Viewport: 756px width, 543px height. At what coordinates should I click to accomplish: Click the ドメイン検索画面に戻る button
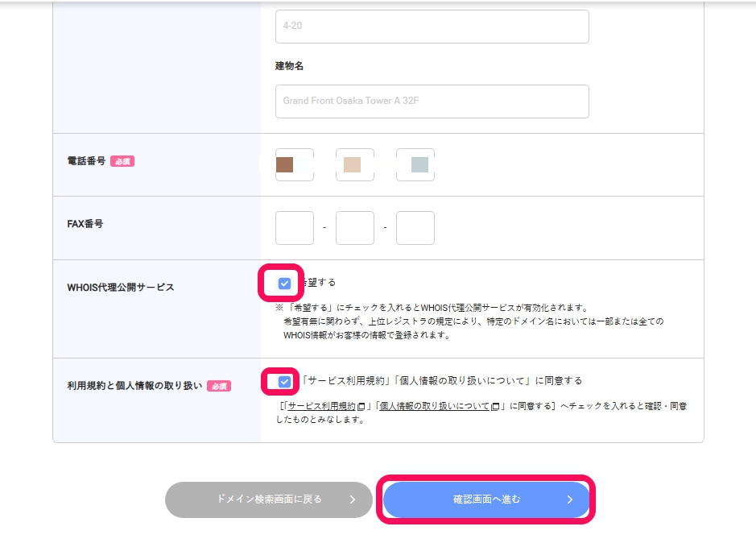coord(269,499)
